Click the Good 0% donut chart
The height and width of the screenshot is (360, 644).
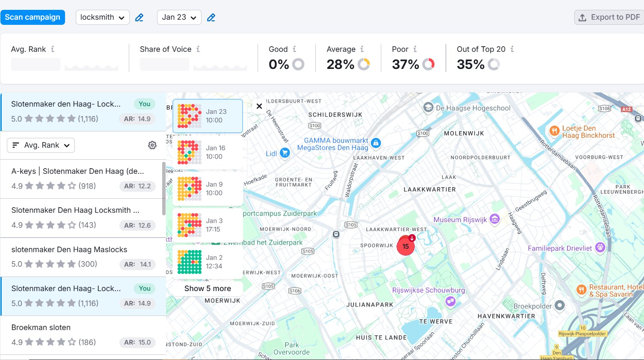(x=298, y=64)
